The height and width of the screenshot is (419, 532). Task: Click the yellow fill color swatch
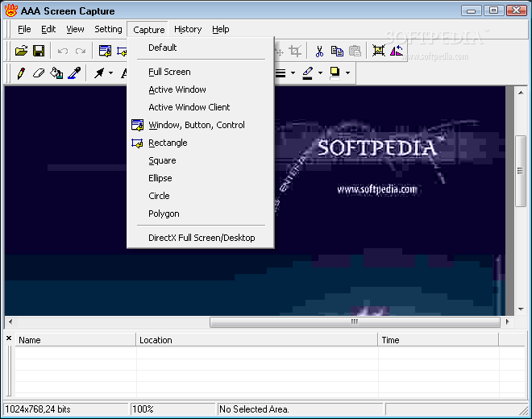(x=335, y=73)
